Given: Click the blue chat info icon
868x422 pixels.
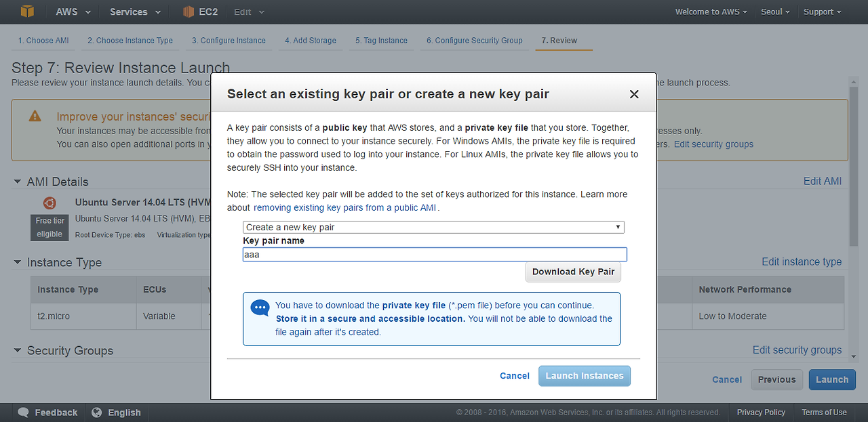Looking at the screenshot, I should (260, 308).
